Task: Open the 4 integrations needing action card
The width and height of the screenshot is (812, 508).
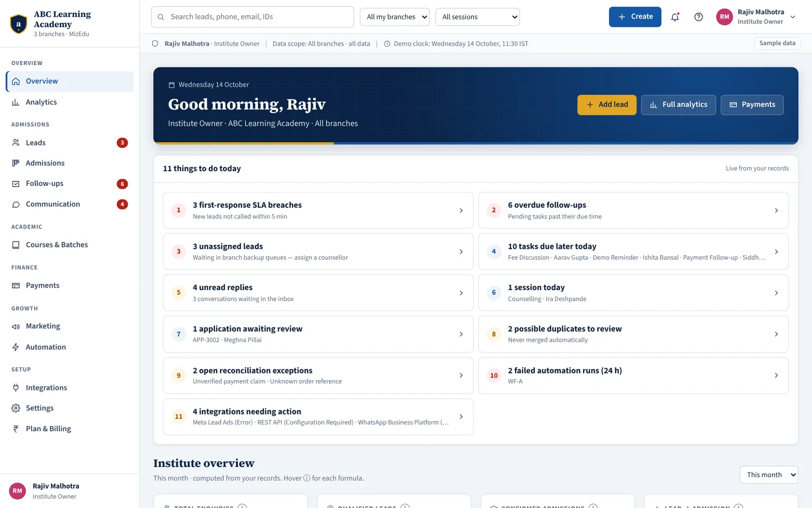Action: (x=318, y=417)
